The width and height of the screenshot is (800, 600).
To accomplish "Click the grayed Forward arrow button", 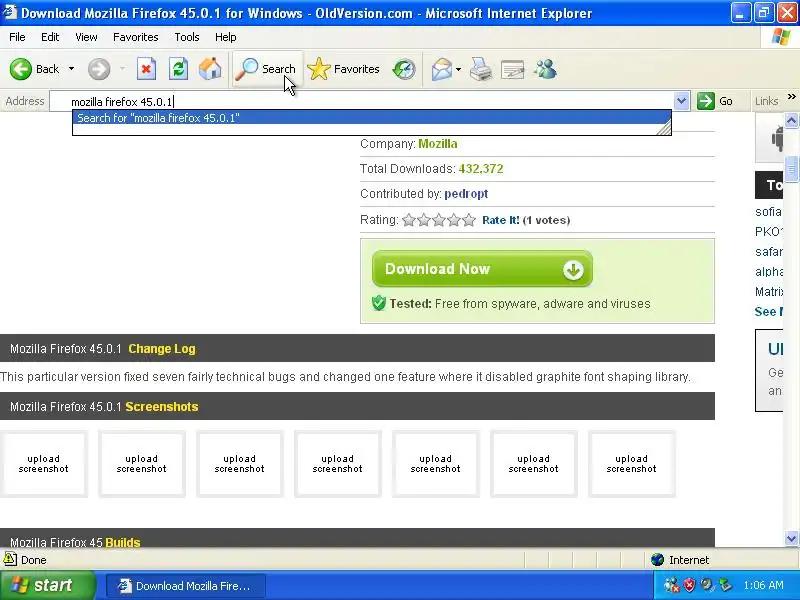I will pos(99,69).
